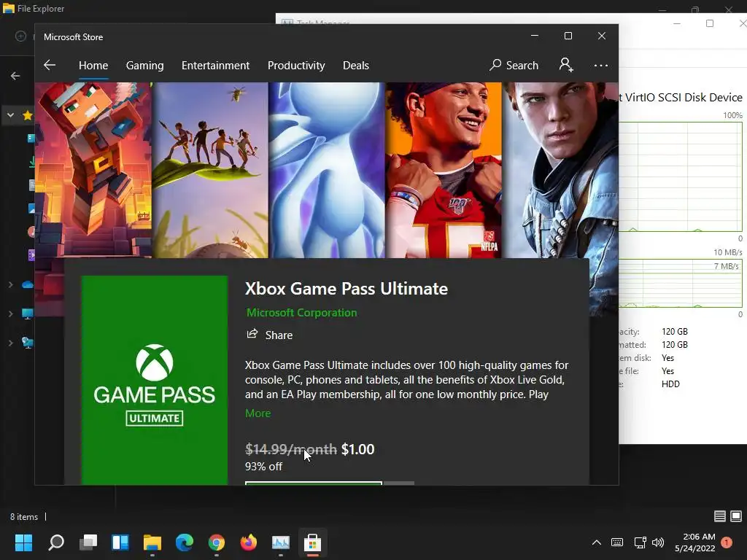
Task: Expand description with the More link
Action: 258,413
